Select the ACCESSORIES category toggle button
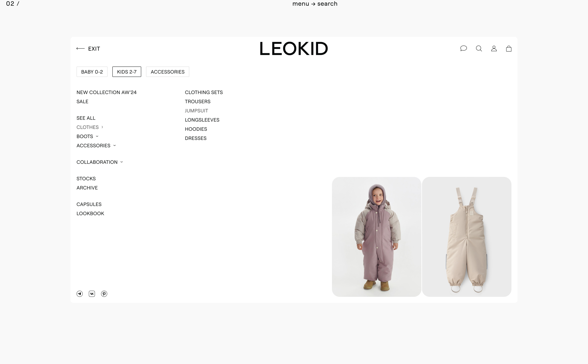The width and height of the screenshot is (588, 364). click(x=168, y=72)
